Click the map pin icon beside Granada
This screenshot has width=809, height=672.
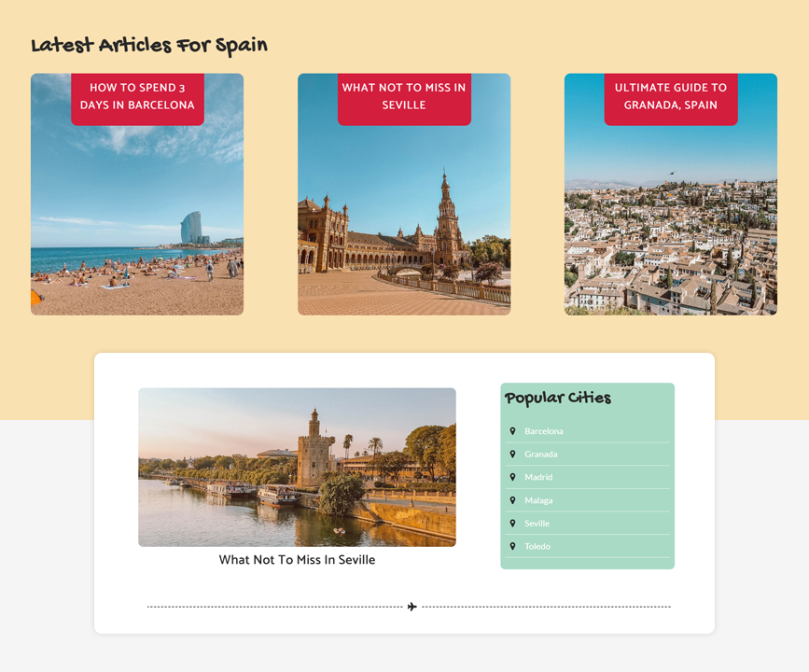[x=512, y=455]
